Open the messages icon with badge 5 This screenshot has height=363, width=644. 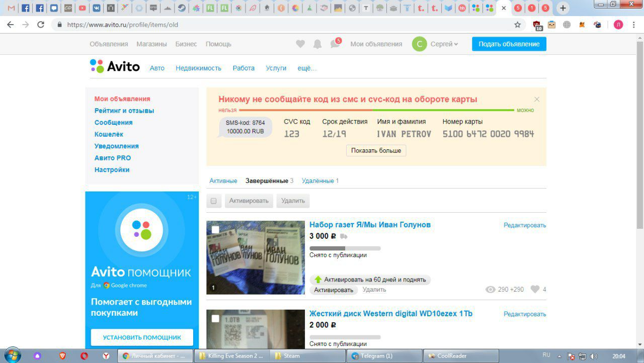pyautogui.click(x=335, y=44)
